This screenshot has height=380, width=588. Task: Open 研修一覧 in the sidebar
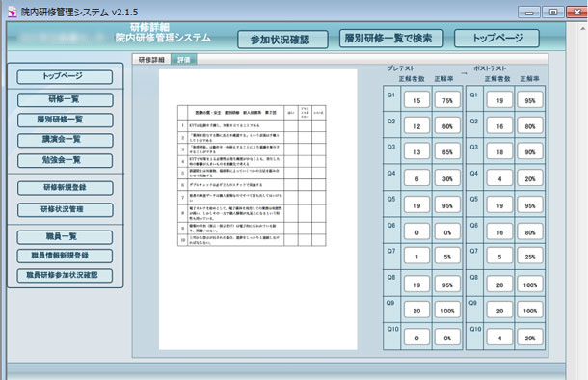point(65,99)
